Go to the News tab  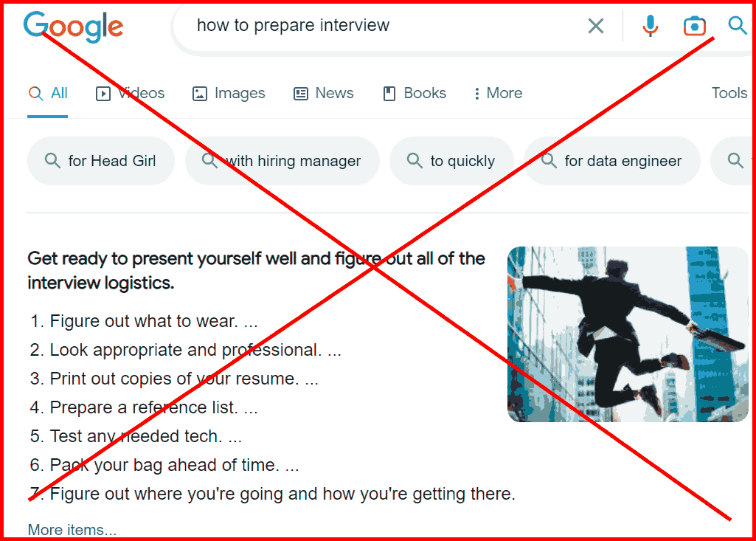point(324,93)
